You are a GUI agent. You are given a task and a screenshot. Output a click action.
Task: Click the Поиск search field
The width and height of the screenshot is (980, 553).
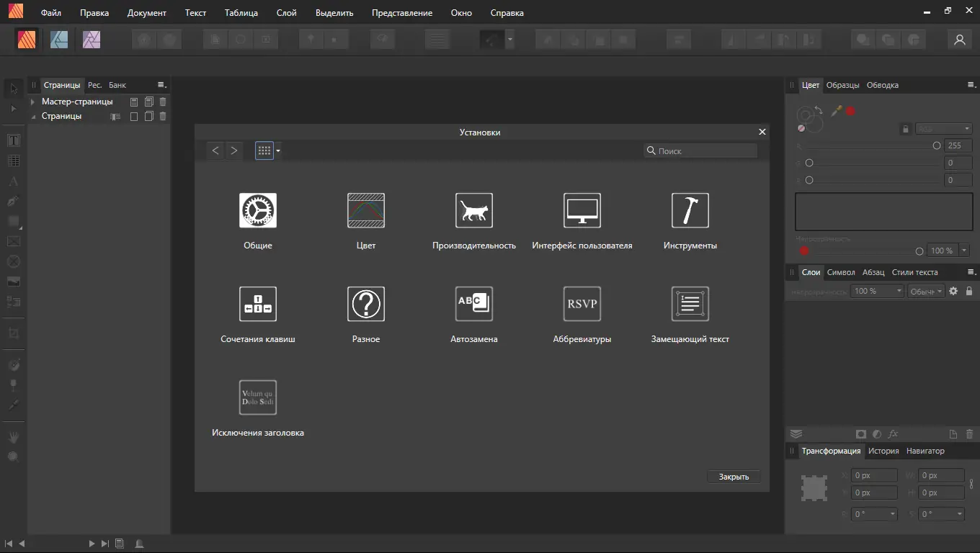click(x=700, y=150)
